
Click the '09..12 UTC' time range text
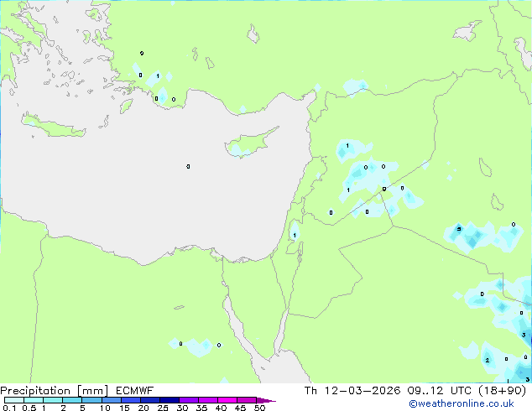tap(440, 391)
